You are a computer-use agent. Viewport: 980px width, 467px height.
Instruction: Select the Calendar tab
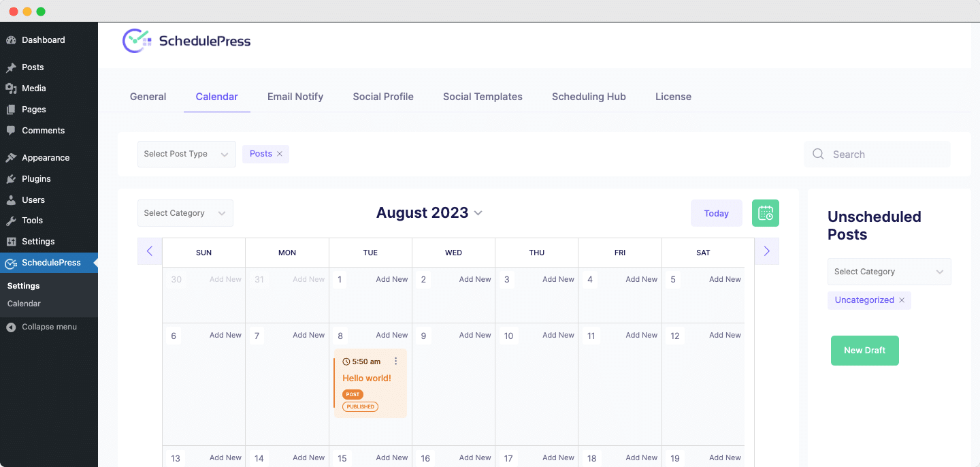(x=216, y=97)
